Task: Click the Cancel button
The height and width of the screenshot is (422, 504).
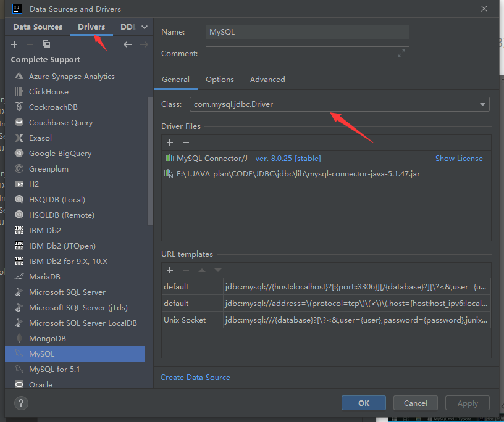Action: [415, 403]
